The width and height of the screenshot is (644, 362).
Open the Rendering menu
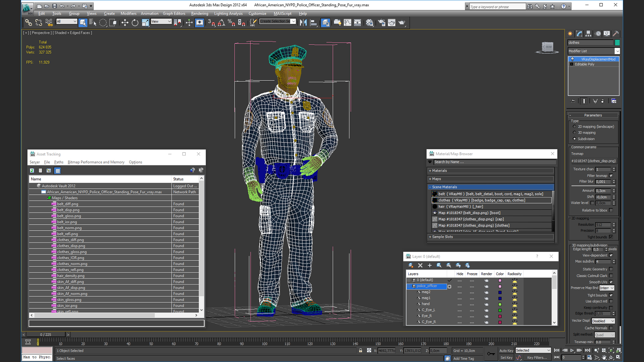[200, 13]
